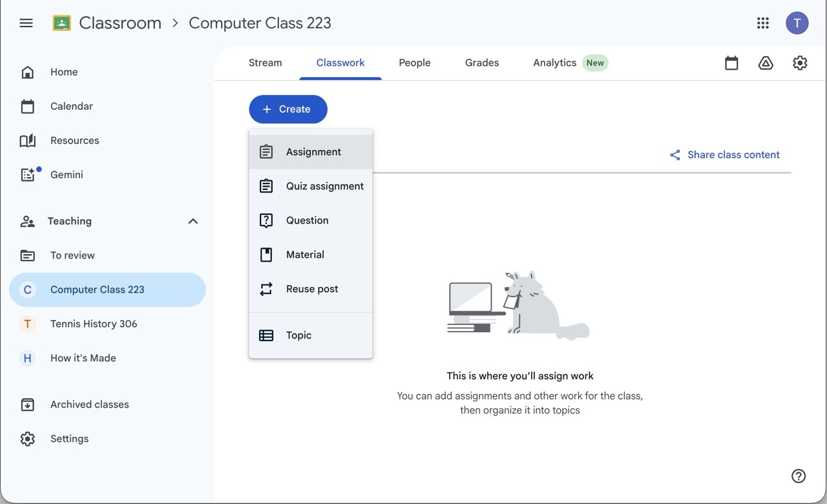Open the account avatar T
Image resolution: width=827 pixels, height=504 pixels.
797,23
